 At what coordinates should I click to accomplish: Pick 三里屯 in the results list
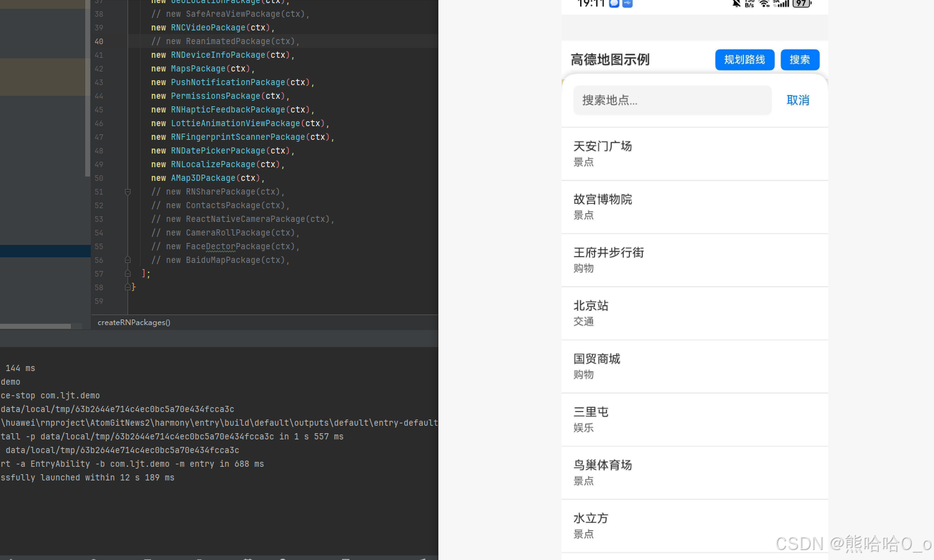(695, 420)
